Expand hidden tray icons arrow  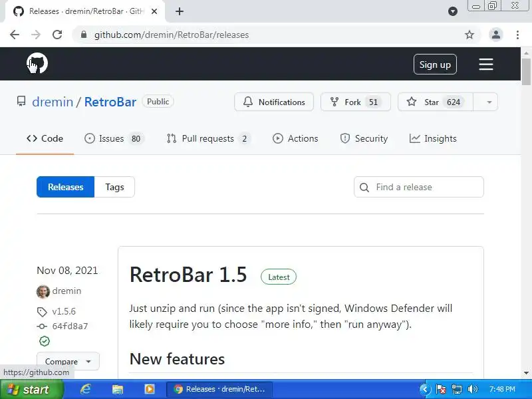425,389
